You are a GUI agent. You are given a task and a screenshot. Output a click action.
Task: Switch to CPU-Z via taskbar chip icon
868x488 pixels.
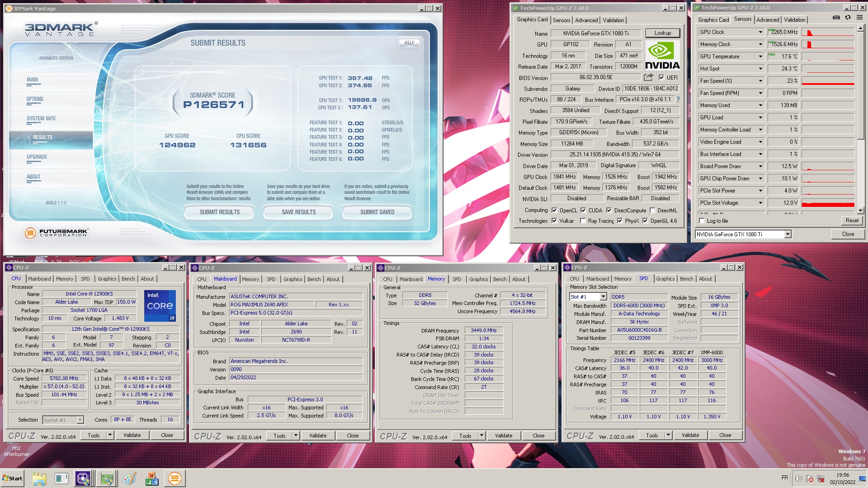tap(83, 479)
